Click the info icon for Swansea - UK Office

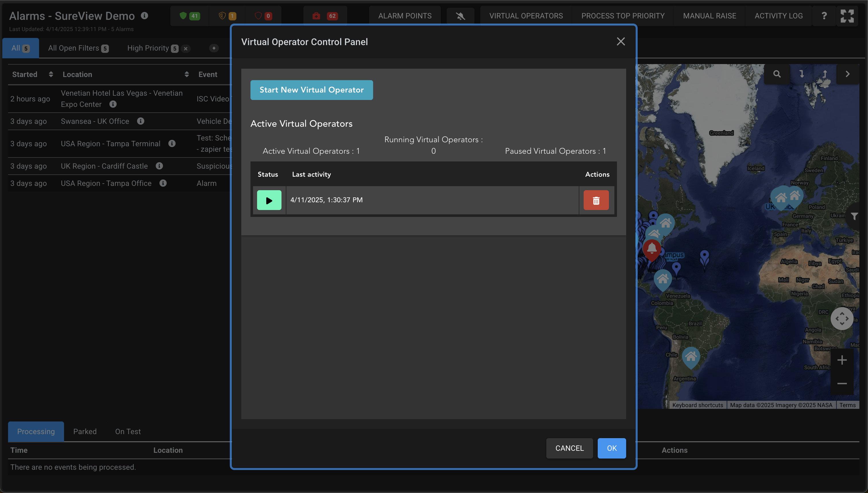[141, 121]
